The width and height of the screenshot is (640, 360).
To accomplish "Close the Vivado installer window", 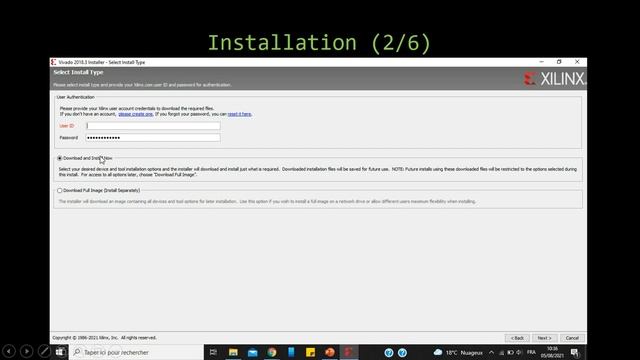I will pyautogui.click(x=577, y=62).
